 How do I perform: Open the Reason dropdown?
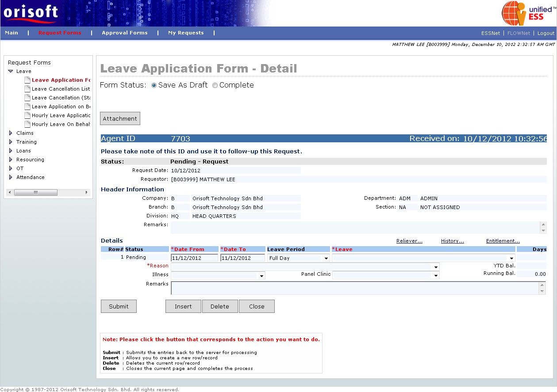pos(436,267)
